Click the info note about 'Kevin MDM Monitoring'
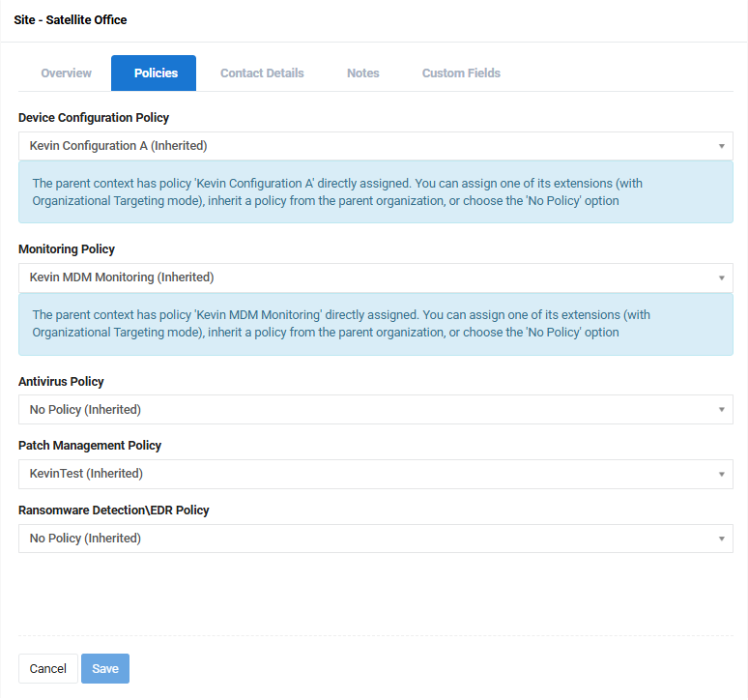Viewport: 748px width, 700px height. [375, 324]
